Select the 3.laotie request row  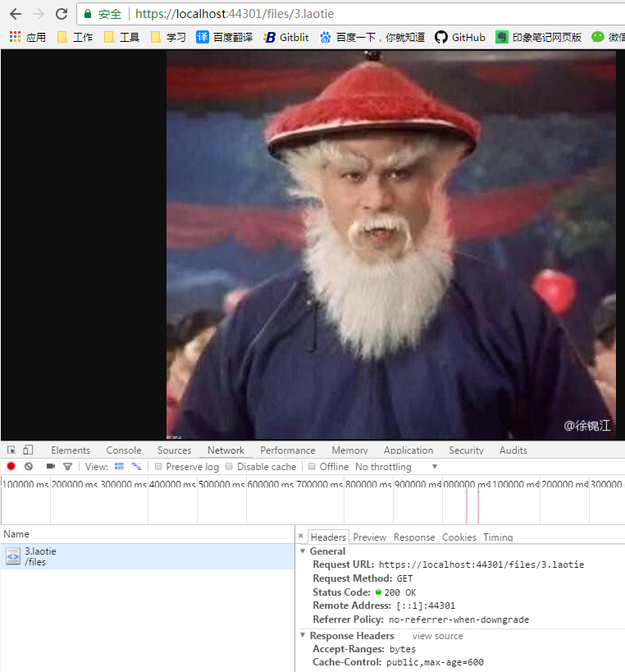point(148,556)
